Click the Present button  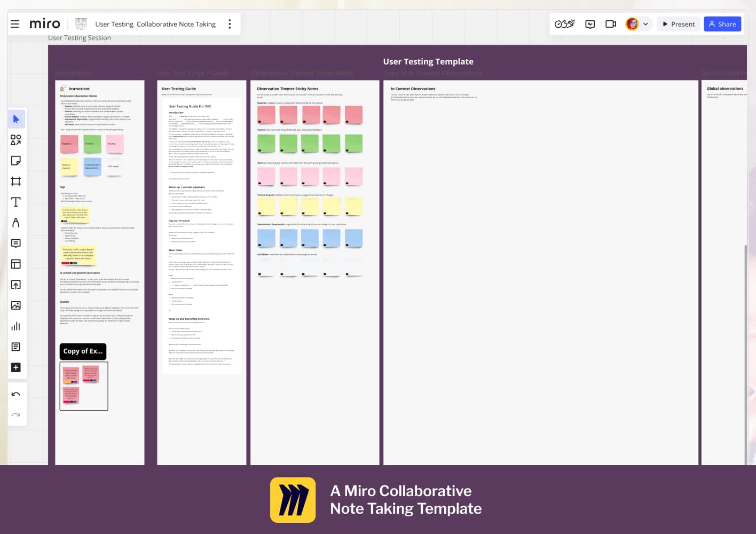tap(679, 24)
